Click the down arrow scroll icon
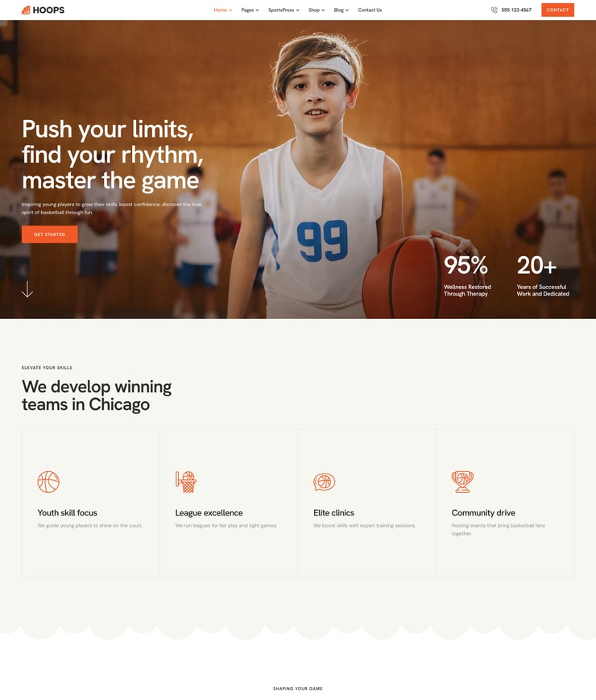Screen dimensions: 596x700 (27, 289)
